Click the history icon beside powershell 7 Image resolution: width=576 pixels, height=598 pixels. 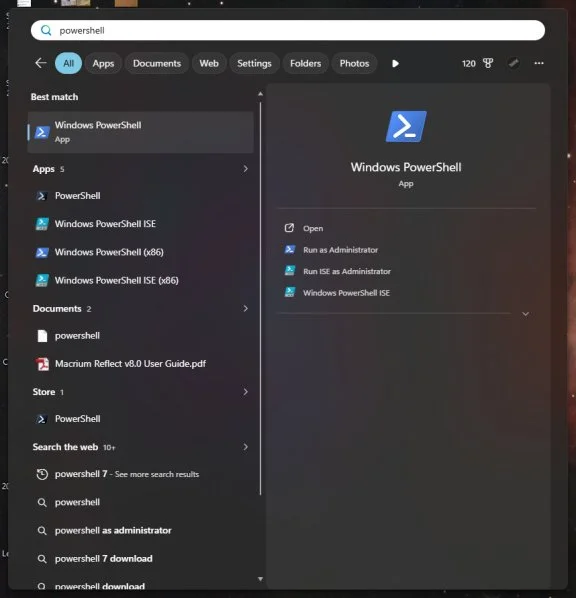42,474
